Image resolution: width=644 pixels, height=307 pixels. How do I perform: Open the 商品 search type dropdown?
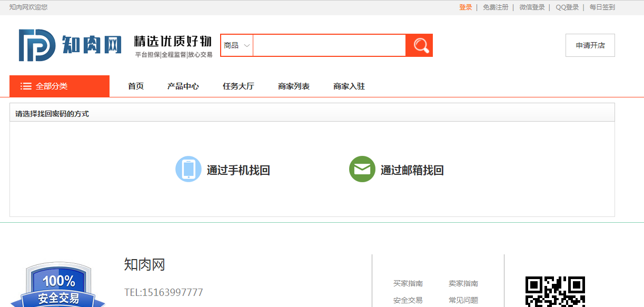point(236,45)
